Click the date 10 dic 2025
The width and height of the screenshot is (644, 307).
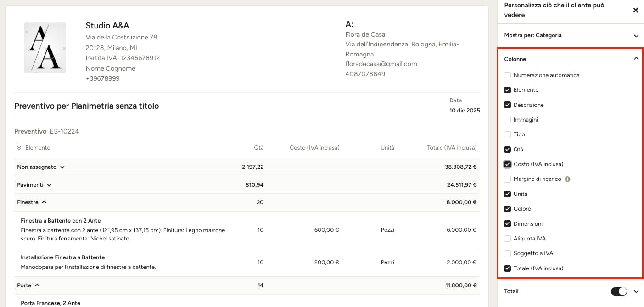click(x=465, y=111)
